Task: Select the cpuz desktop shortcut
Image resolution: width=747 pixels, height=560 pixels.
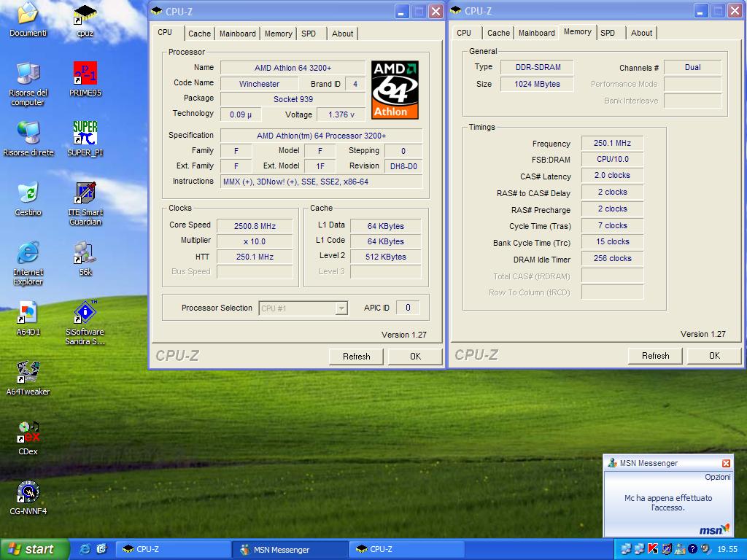Action: [x=85, y=20]
